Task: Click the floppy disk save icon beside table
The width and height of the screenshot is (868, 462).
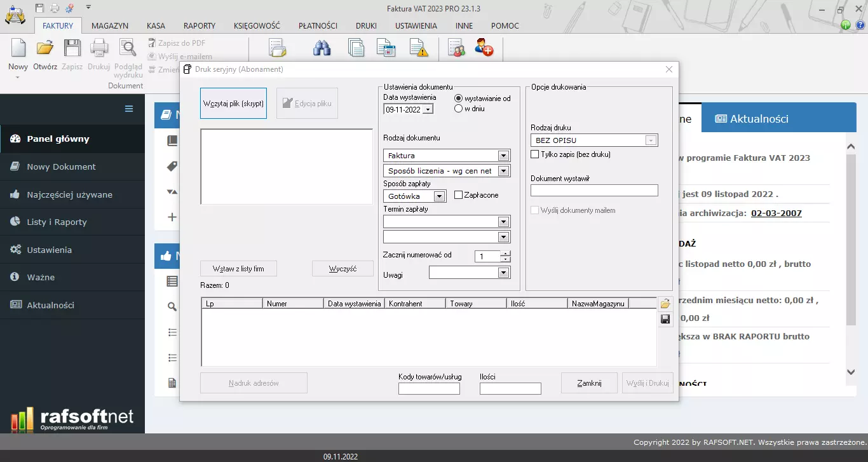Action: (665, 319)
